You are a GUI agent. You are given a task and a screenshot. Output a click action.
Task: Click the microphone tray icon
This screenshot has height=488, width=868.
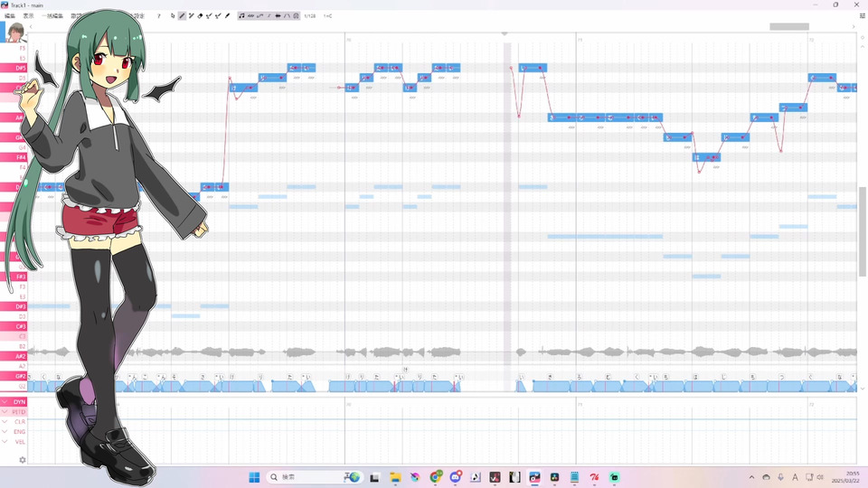(x=780, y=477)
